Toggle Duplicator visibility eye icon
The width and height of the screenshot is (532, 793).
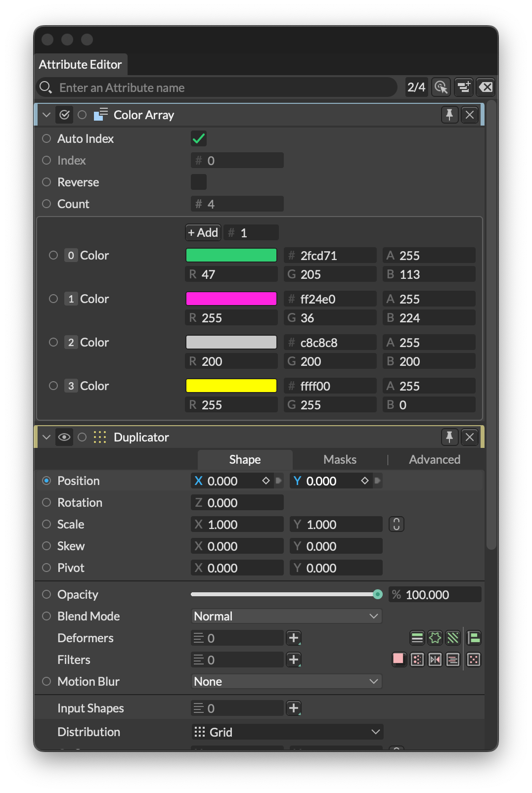tap(64, 437)
